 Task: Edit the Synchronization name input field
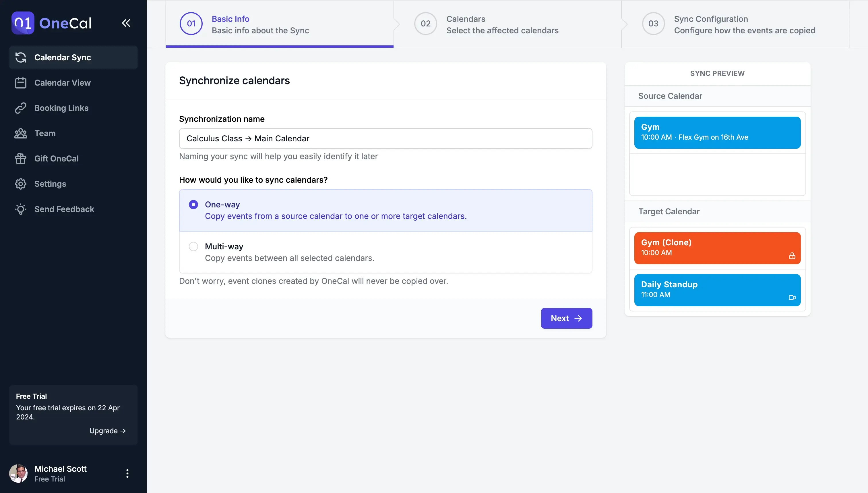coord(386,138)
